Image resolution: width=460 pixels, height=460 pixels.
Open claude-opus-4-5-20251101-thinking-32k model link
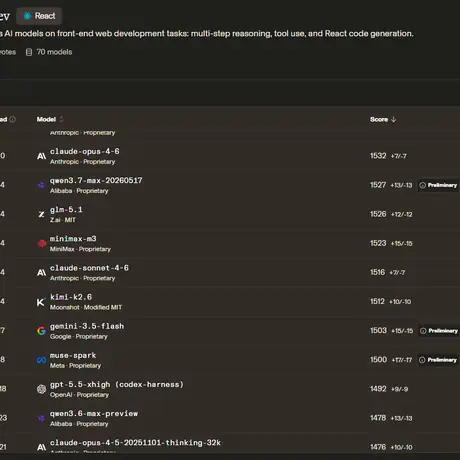135,443
